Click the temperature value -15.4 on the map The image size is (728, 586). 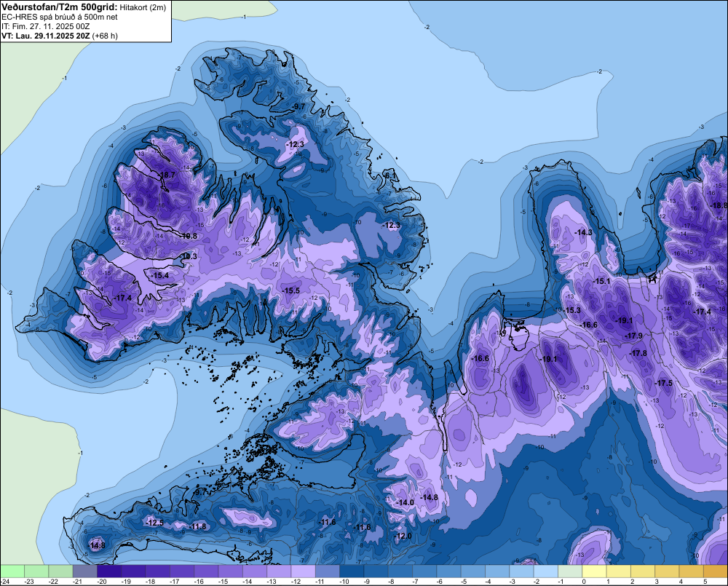click(x=160, y=275)
